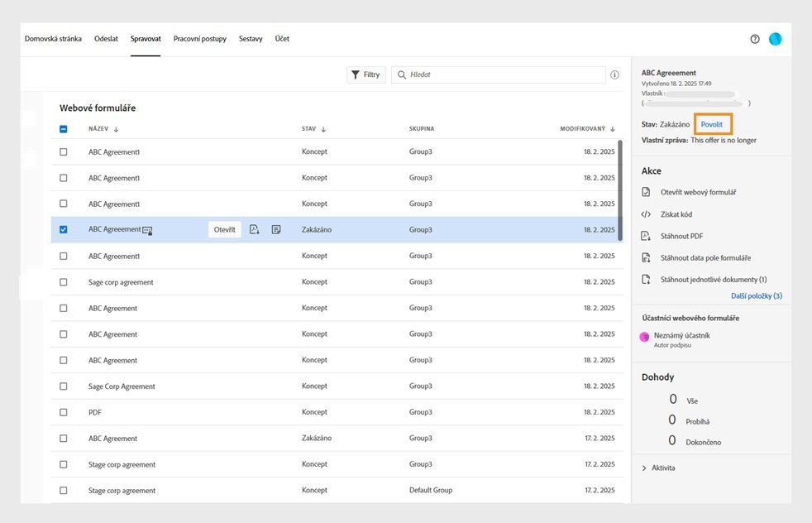Click the download PDF icon in selected row
812x523 pixels.
click(255, 230)
